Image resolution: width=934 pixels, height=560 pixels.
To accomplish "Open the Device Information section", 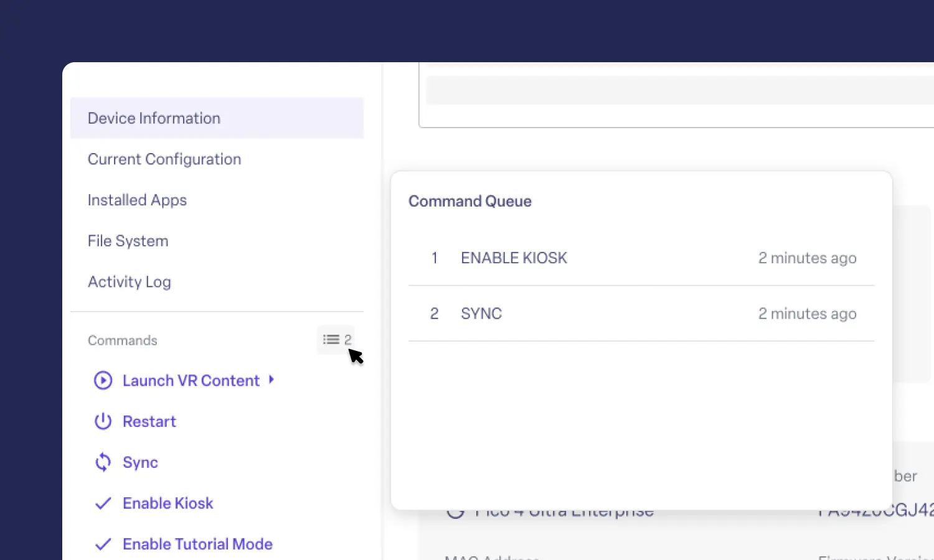I will click(x=217, y=118).
